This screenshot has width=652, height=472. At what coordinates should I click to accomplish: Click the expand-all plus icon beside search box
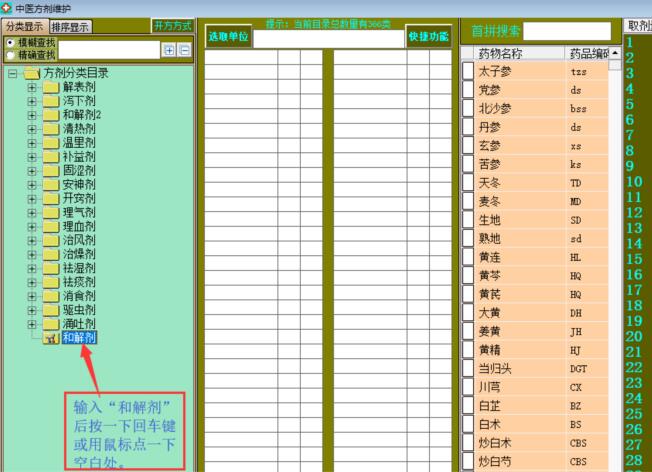click(169, 49)
